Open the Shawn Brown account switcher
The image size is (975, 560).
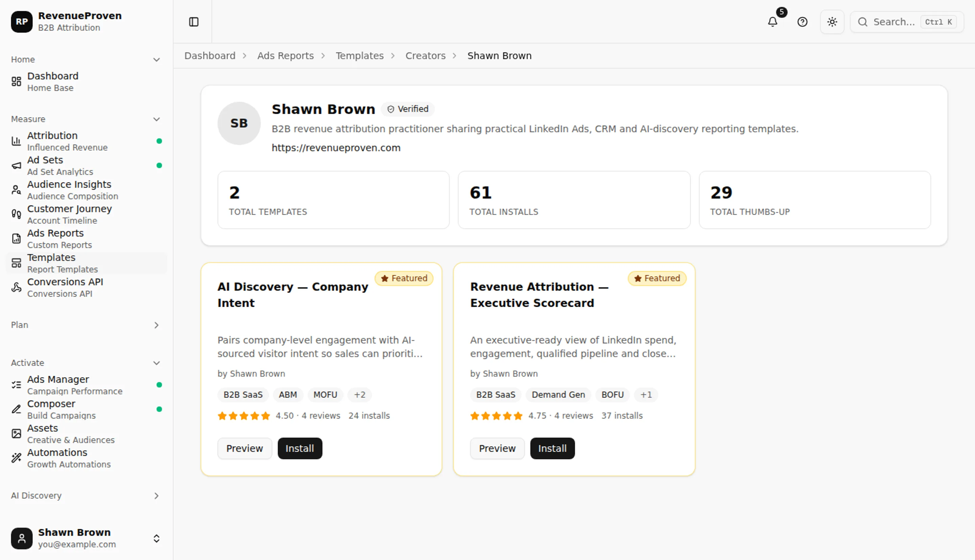click(86, 538)
